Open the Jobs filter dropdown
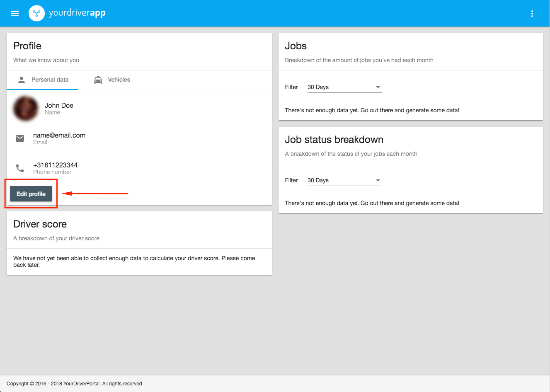Screen dimensions: 550x392 point(344,87)
